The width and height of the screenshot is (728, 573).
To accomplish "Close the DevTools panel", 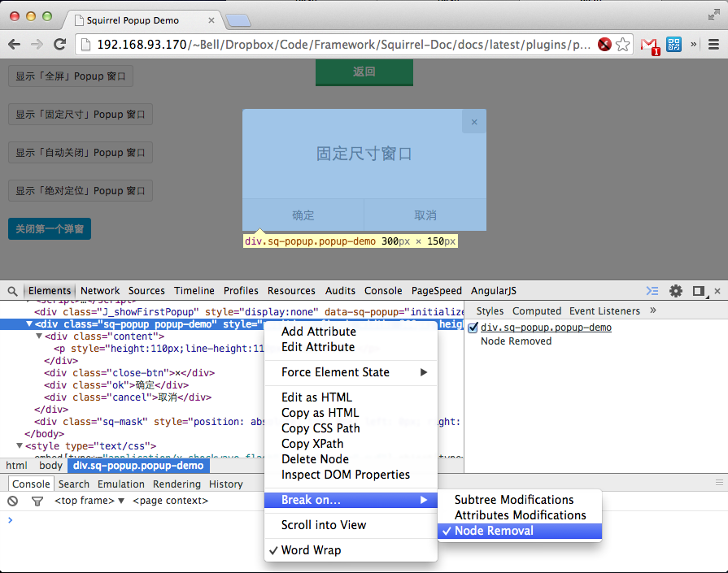I will 717,291.
